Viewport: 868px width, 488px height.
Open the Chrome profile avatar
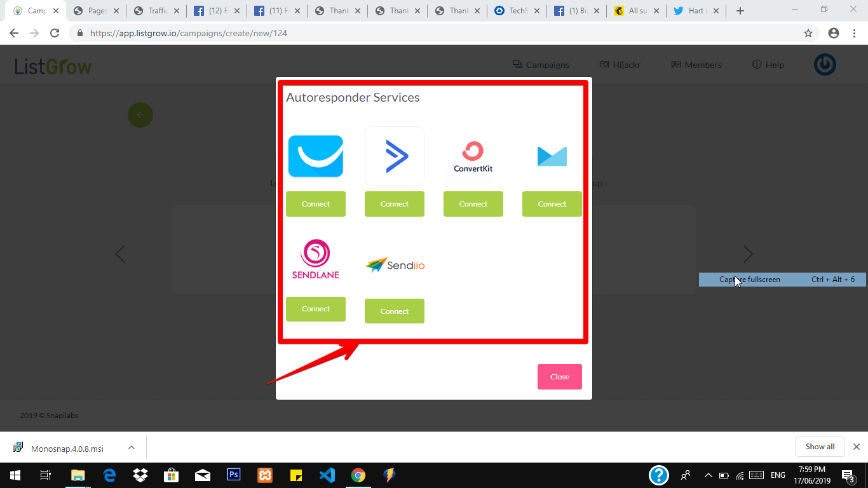[x=834, y=33]
